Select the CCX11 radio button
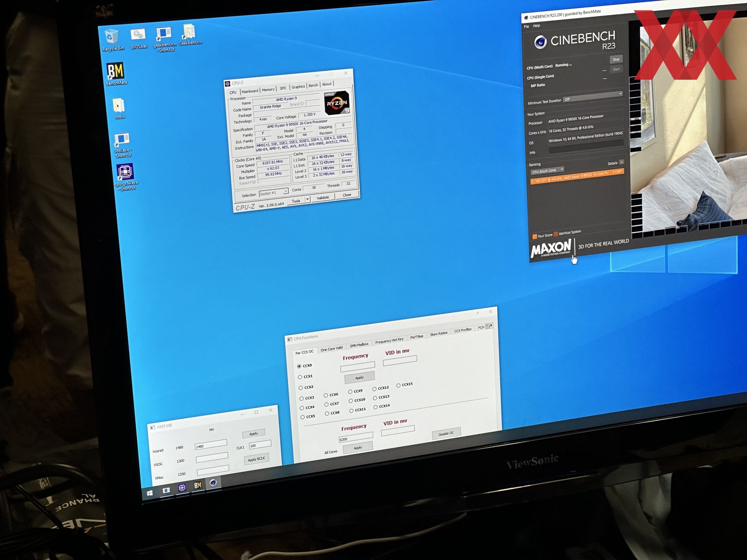747x560 pixels. point(351,411)
